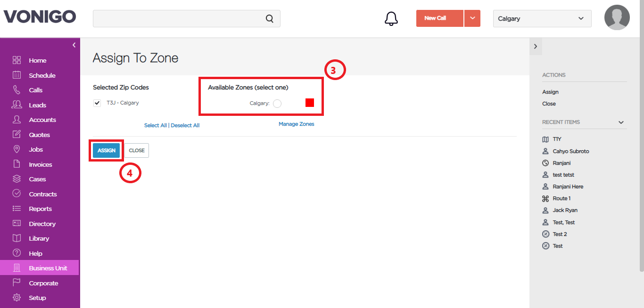Image resolution: width=644 pixels, height=308 pixels.
Task: Click the blue ASSIGN button
Action: [106, 151]
